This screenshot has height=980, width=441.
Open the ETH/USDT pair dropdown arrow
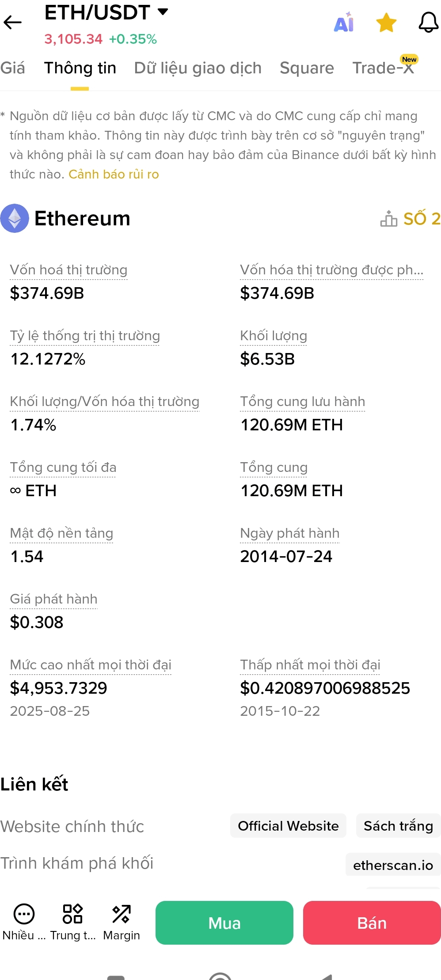[x=163, y=12]
